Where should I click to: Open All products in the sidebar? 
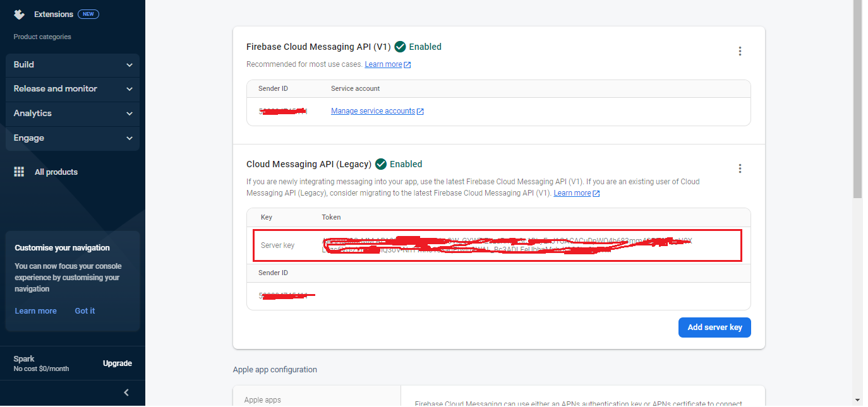click(x=56, y=172)
